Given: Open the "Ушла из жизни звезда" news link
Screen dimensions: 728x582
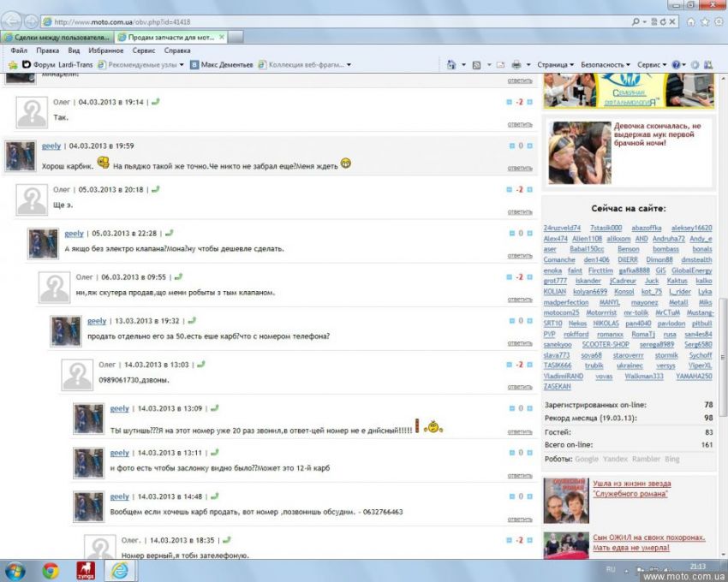Looking at the screenshot, I should [631, 489].
